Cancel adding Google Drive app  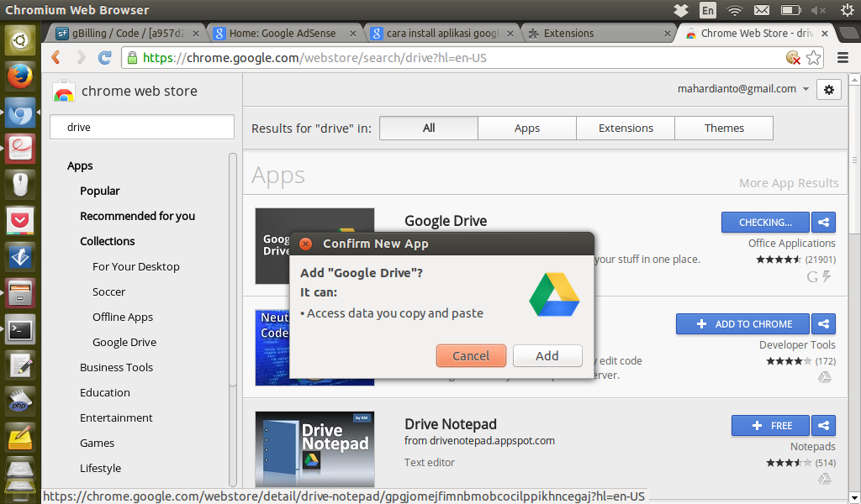click(471, 356)
